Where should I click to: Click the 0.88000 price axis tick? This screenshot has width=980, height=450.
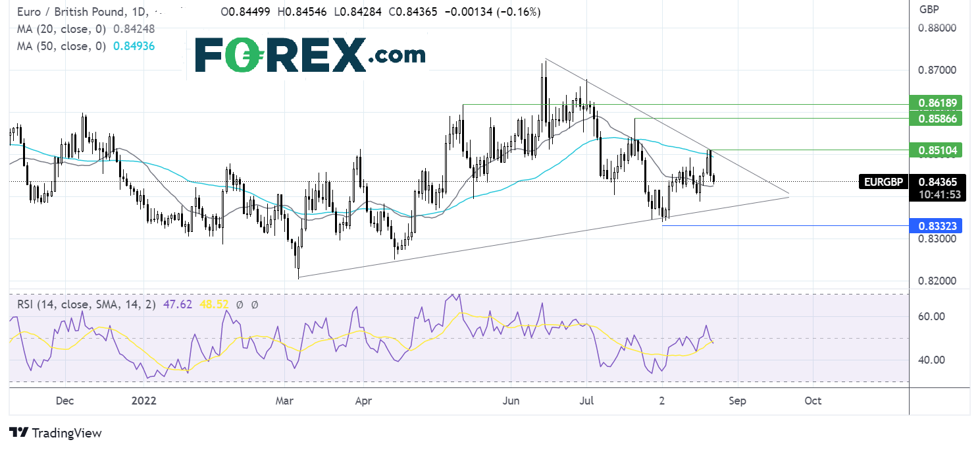[x=937, y=28]
